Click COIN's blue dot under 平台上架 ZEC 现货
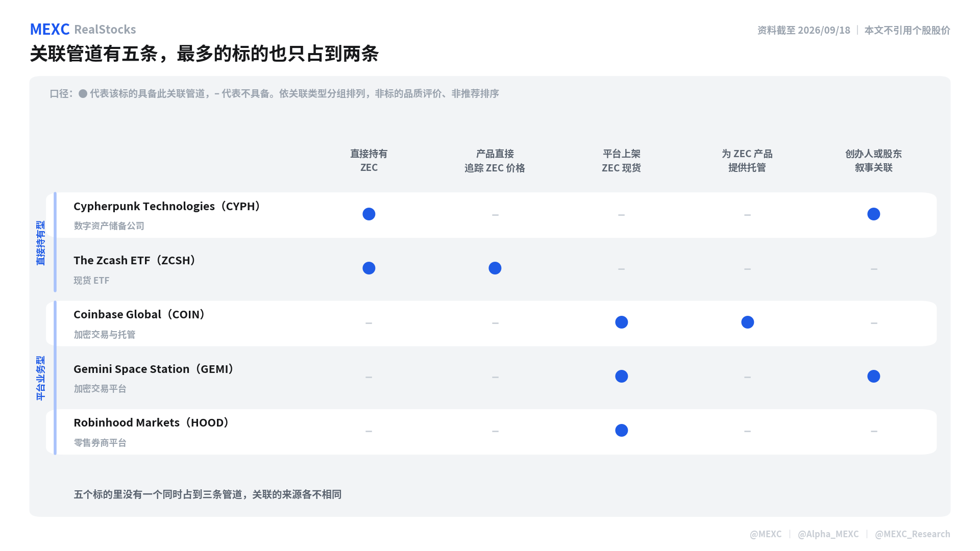Screen dimensions: 980x551 [621, 322]
